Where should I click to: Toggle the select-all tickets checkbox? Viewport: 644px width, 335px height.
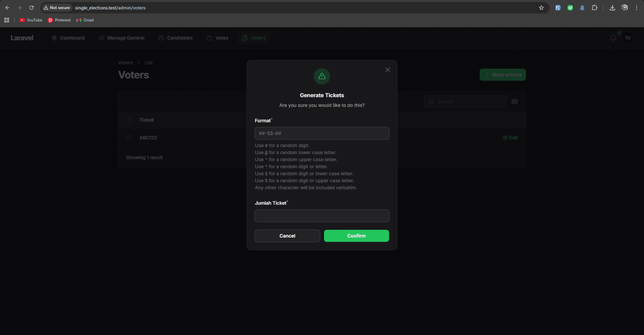pyautogui.click(x=129, y=120)
